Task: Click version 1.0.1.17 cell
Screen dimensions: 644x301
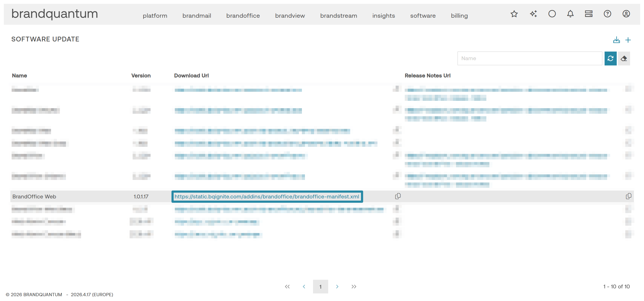Action: click(141, 196)
